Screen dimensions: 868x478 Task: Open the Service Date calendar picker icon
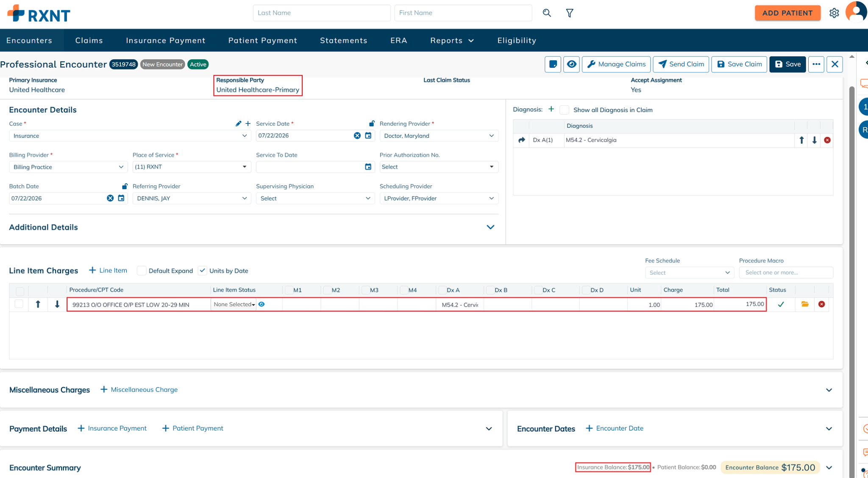tap(368, 136)
